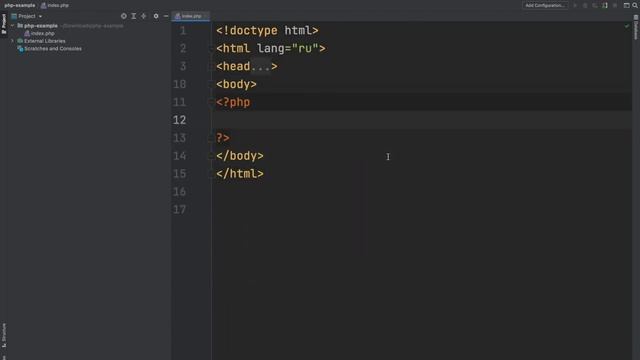Click the </html> closing tag text

pyautogui.click(x=240, y=174)
